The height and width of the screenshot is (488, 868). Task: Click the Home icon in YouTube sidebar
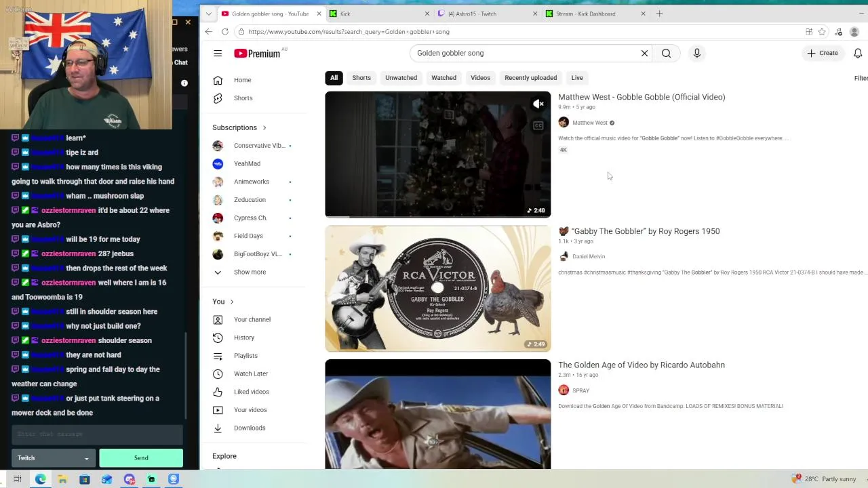[218, 80]
